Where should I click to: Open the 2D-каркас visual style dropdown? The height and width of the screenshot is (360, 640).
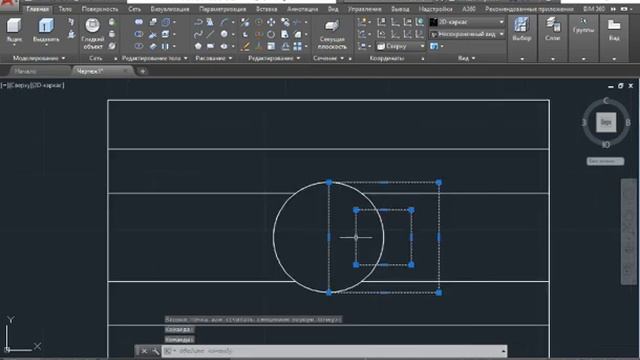click(x=467, y=22)
